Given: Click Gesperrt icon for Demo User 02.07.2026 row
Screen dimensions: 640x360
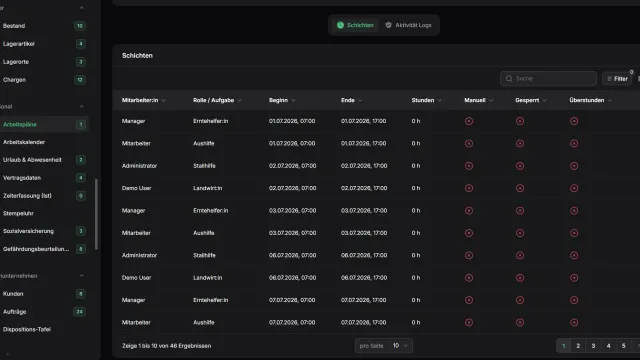Looking at the screenshot, I should click(520, 188).
